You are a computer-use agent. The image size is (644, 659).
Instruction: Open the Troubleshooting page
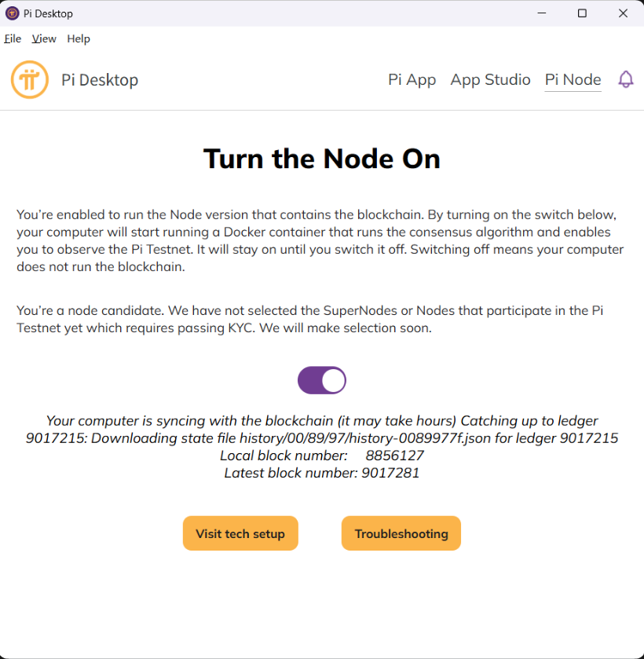click(x=401, y=533)
